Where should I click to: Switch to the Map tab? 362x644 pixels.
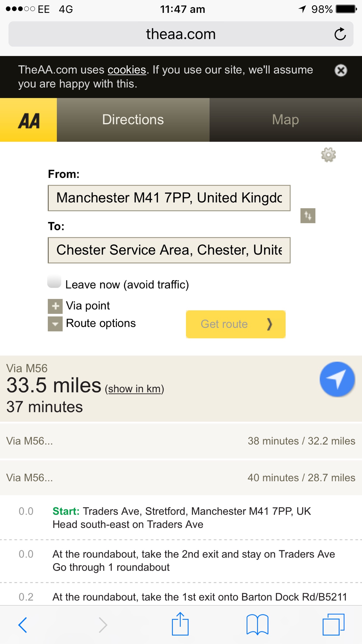[x=286, y=120]
